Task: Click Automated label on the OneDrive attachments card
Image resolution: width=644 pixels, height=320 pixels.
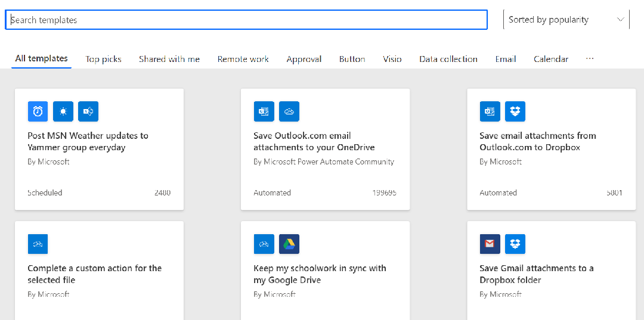Action: pos(272,192)
